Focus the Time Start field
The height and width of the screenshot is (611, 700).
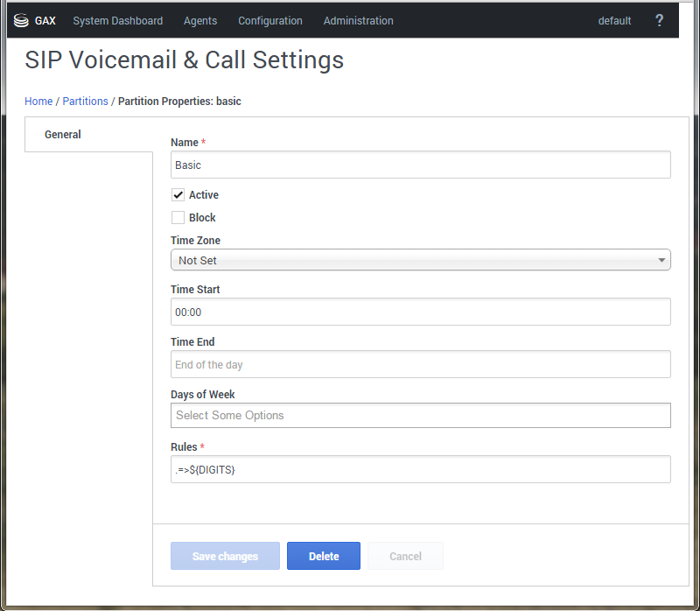(420, 312)
